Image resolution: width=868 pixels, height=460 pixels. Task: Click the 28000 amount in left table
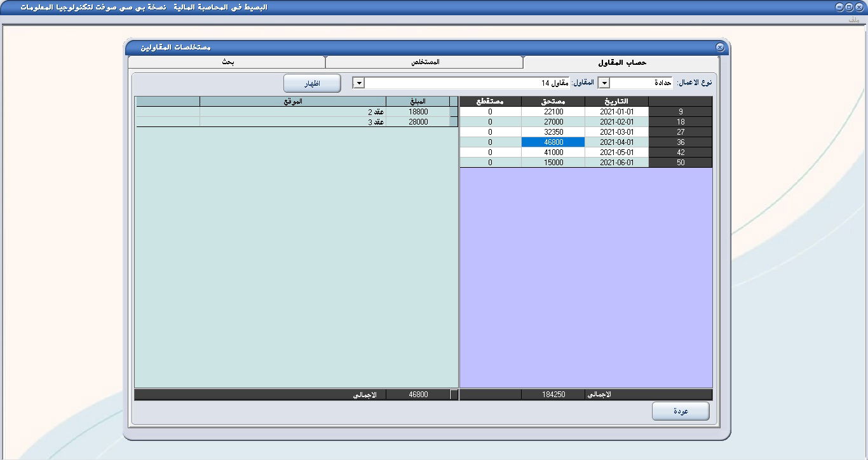tap(417, 122)
